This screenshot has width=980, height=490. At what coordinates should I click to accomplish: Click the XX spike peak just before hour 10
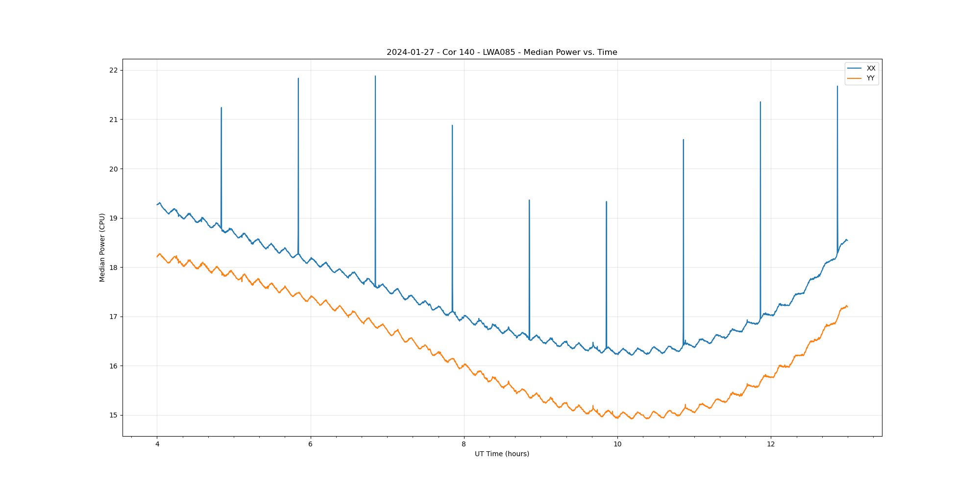point(607,202)
